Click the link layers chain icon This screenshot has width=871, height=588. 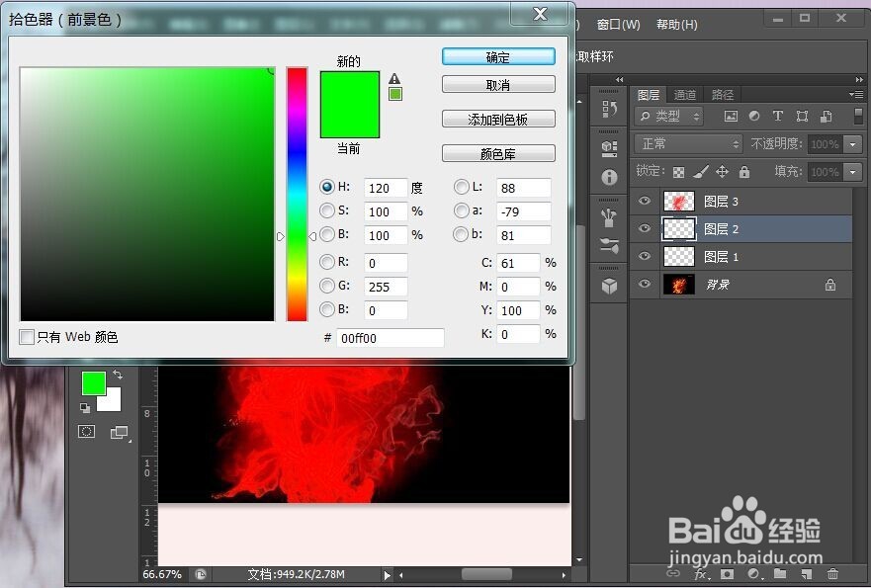673,573
